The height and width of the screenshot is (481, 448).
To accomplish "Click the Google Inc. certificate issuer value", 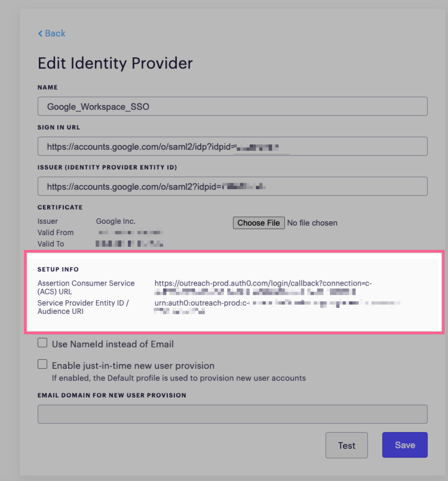I will (x=115, y=221).
